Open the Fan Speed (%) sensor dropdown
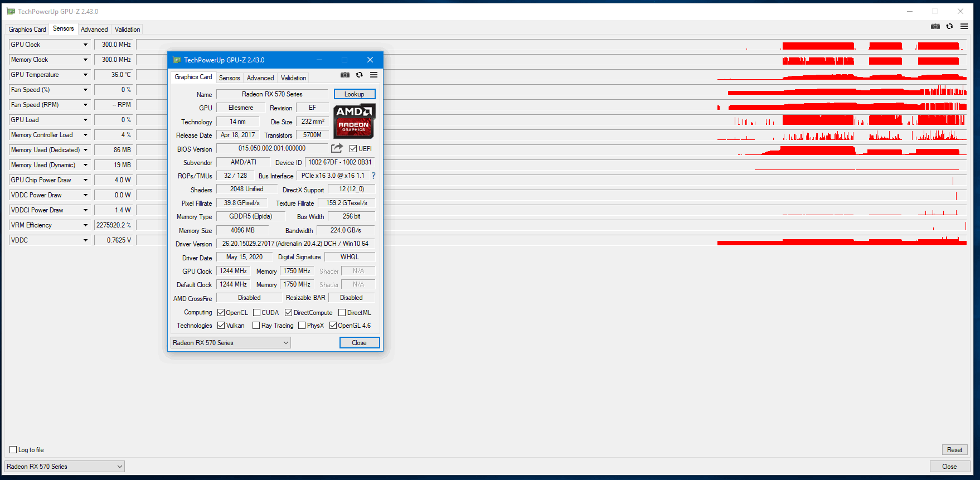 (x=85, y=90)
